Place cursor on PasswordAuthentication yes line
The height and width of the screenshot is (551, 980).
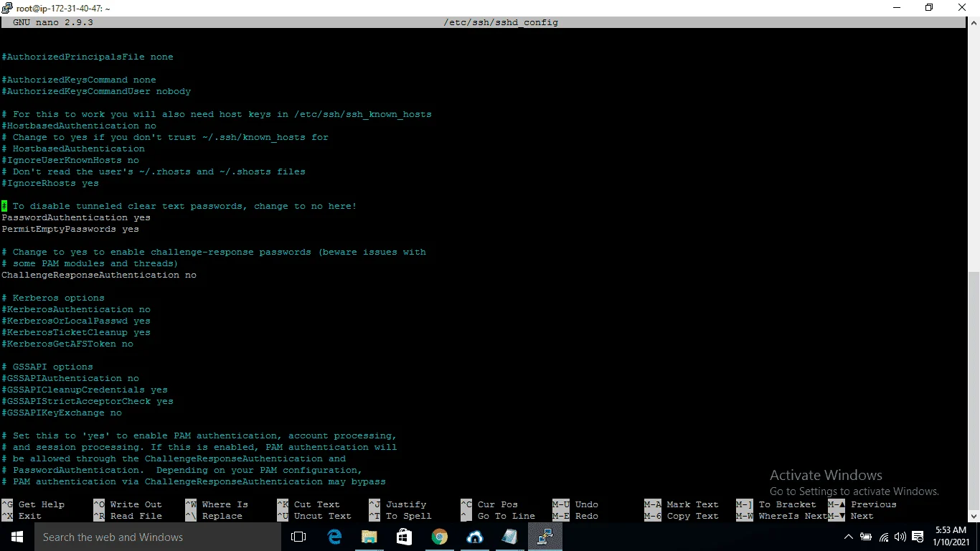pyautogui.click(x=76, y=217)
